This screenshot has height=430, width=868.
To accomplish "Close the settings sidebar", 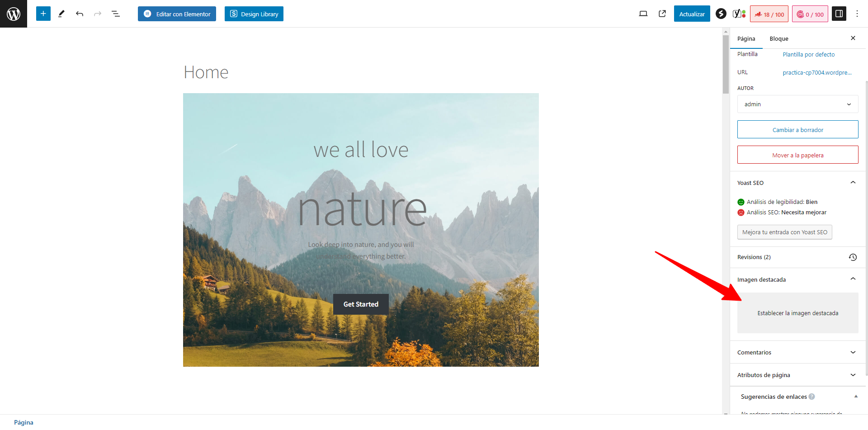I will pos(853,38).
